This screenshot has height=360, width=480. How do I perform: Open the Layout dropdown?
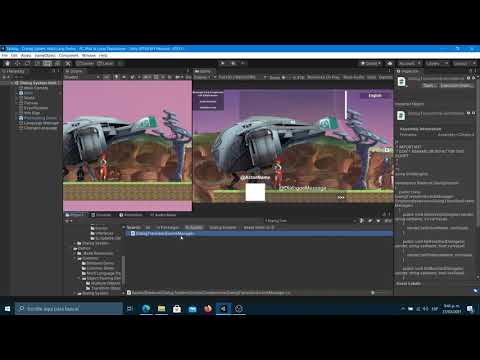(x=464, y=63)
